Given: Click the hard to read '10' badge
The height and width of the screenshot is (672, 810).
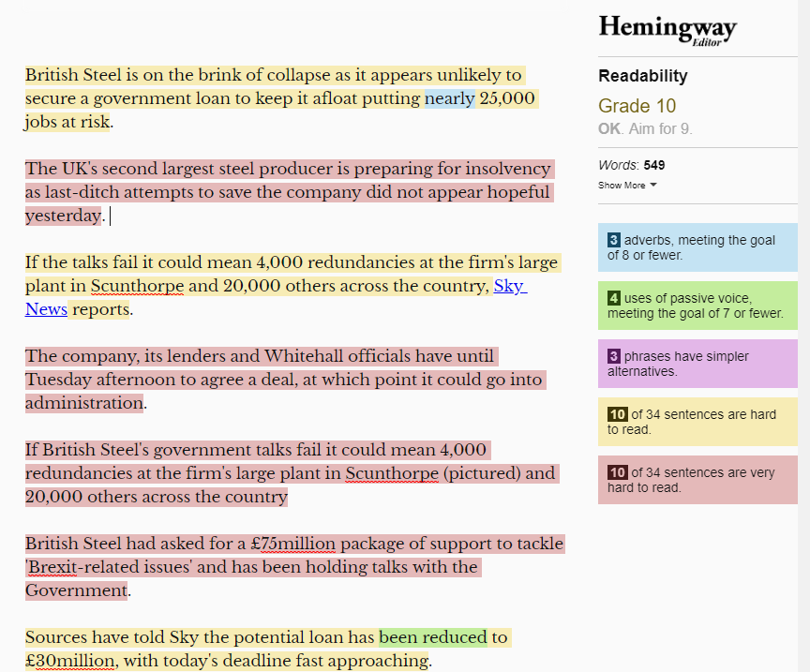Looking at the screenshot, I should [x=617, y=414].
